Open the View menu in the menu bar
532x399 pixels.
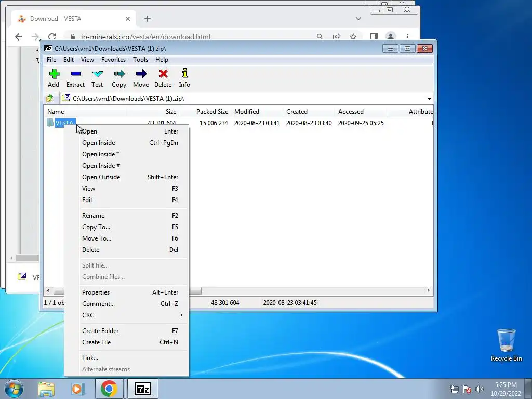(x=87, y=60)
